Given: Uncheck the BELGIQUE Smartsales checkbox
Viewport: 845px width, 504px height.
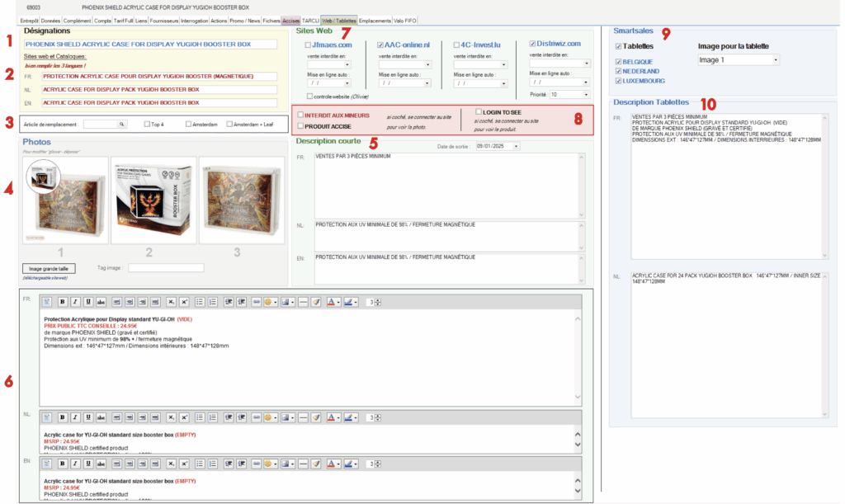Looking at the screenshot, I should pos(619,62).
